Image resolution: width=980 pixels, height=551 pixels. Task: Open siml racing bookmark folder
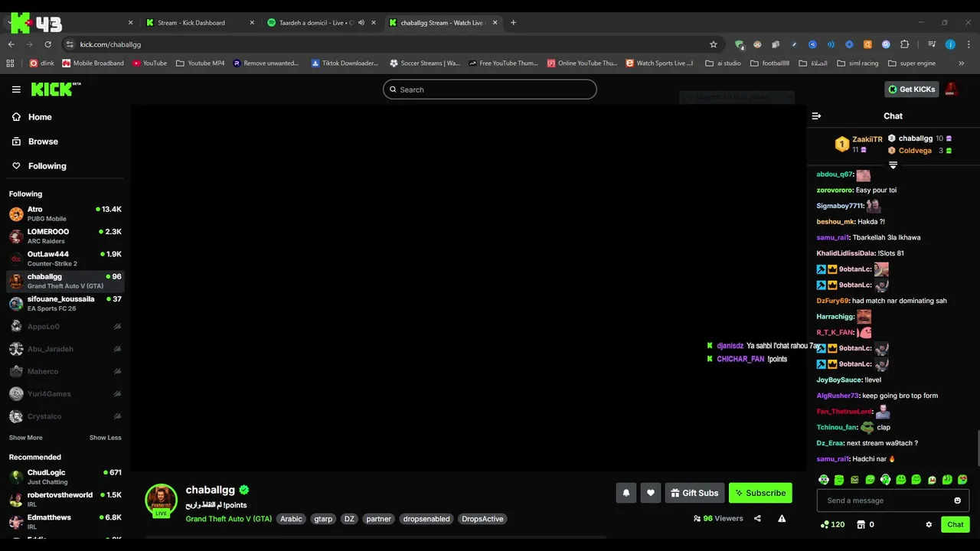click(857, 64)
